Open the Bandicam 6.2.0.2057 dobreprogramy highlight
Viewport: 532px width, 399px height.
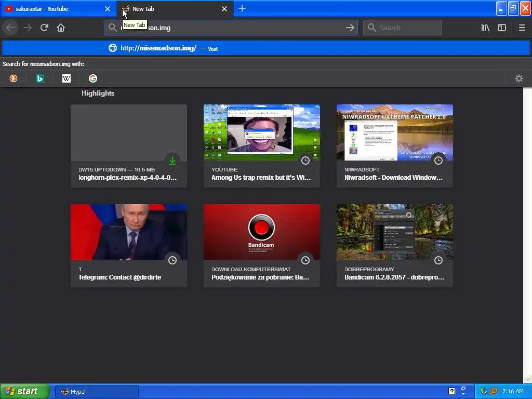pos(395,246)
